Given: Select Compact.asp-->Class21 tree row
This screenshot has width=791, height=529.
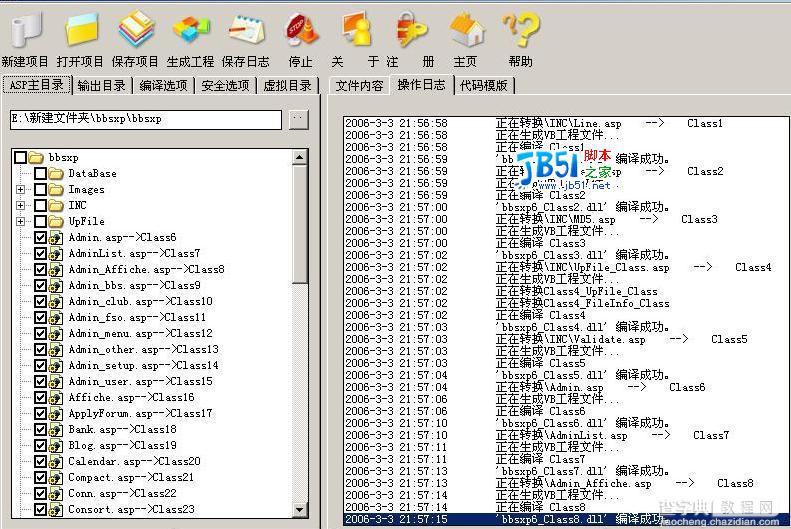Looking at the screenshot, I should click(131, 478).
